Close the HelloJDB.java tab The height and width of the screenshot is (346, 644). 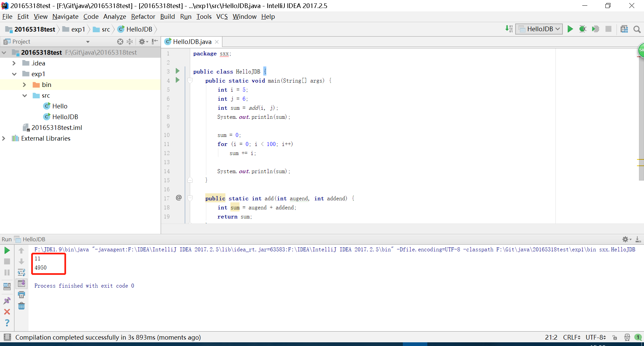tap(217, 42)
